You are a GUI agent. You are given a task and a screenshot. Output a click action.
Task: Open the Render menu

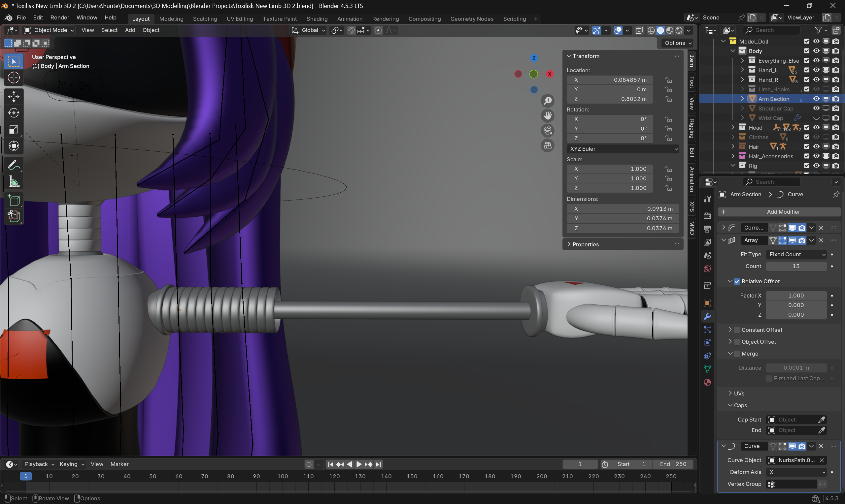point(60,18)
